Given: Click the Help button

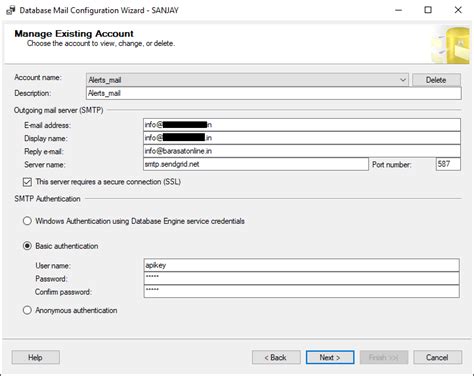Looking at the screenshot, I should tap(36, 357).
